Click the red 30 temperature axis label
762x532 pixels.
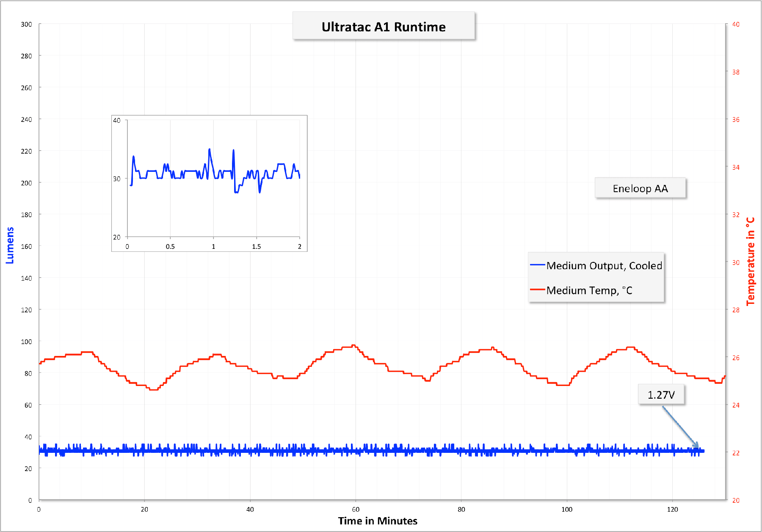click(736, 262)
